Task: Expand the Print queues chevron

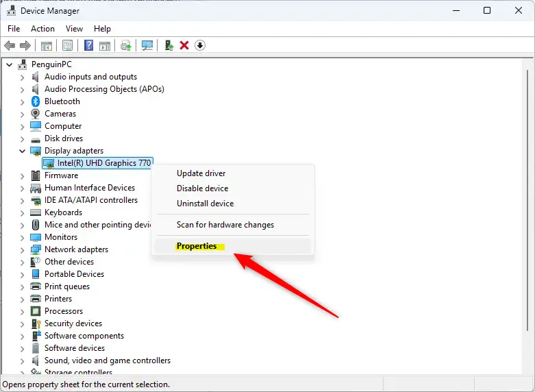Action: tap(22, 287)
